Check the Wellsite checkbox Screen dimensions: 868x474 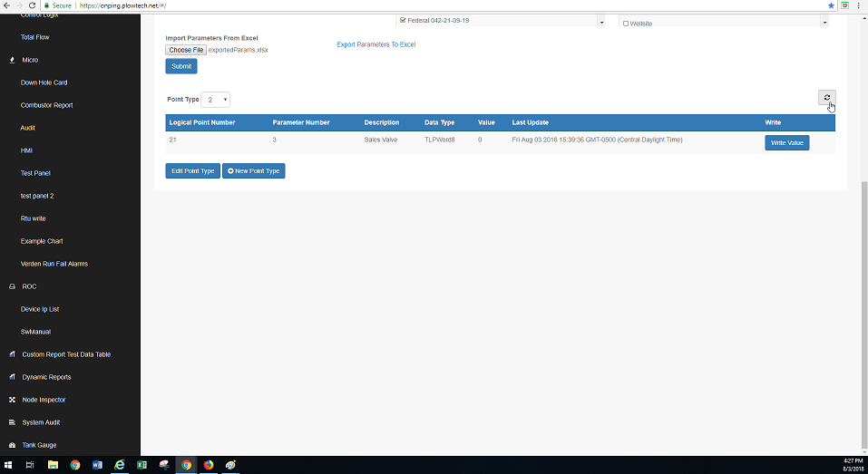coord(626,23)
